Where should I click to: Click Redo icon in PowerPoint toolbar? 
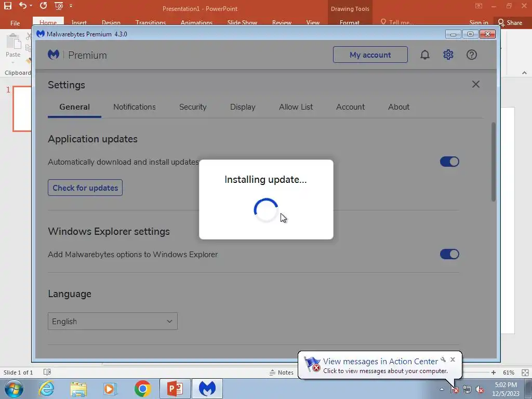43,5
